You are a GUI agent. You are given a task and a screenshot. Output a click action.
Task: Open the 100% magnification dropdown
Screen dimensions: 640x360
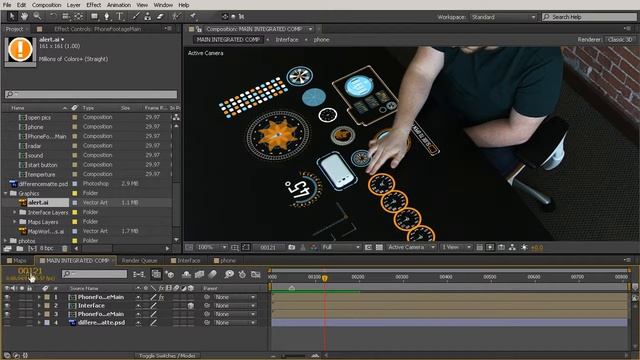pos(212,247)
